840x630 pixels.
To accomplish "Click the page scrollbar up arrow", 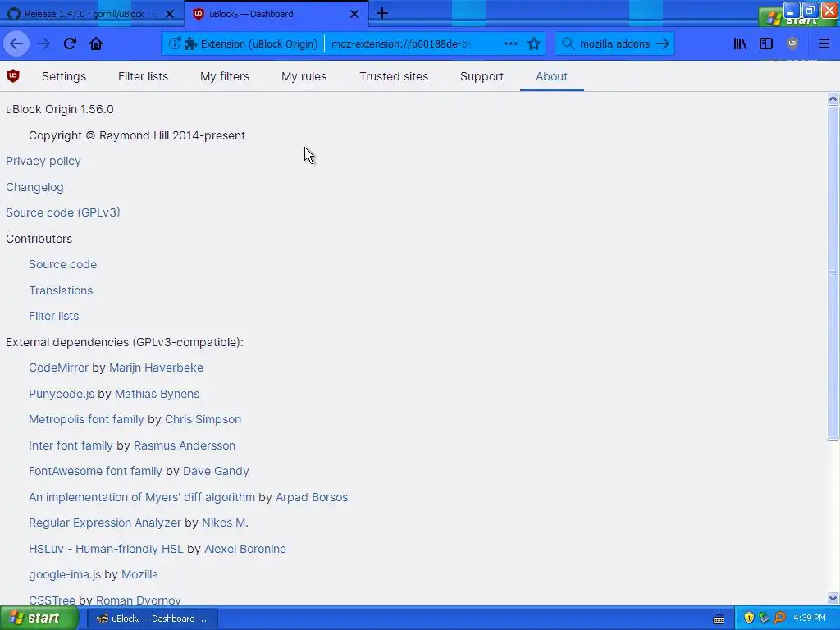I will click(x=833, y=98).
